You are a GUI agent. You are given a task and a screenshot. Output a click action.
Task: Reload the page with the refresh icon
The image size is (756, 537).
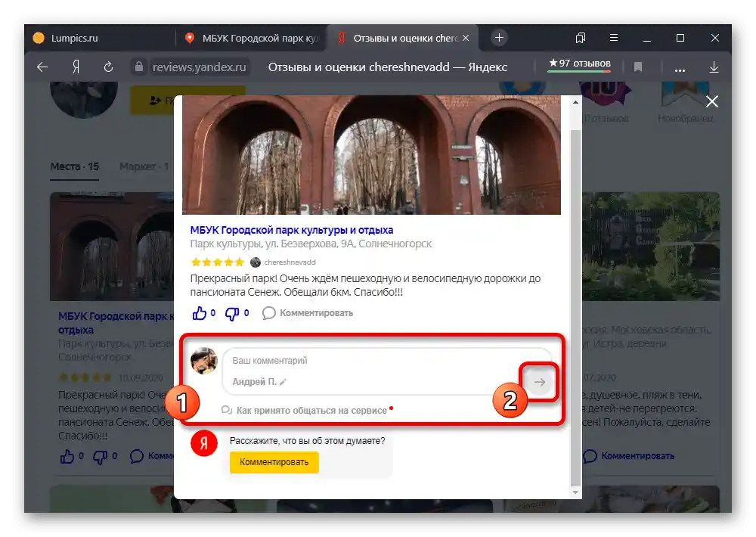pos(108,67)
